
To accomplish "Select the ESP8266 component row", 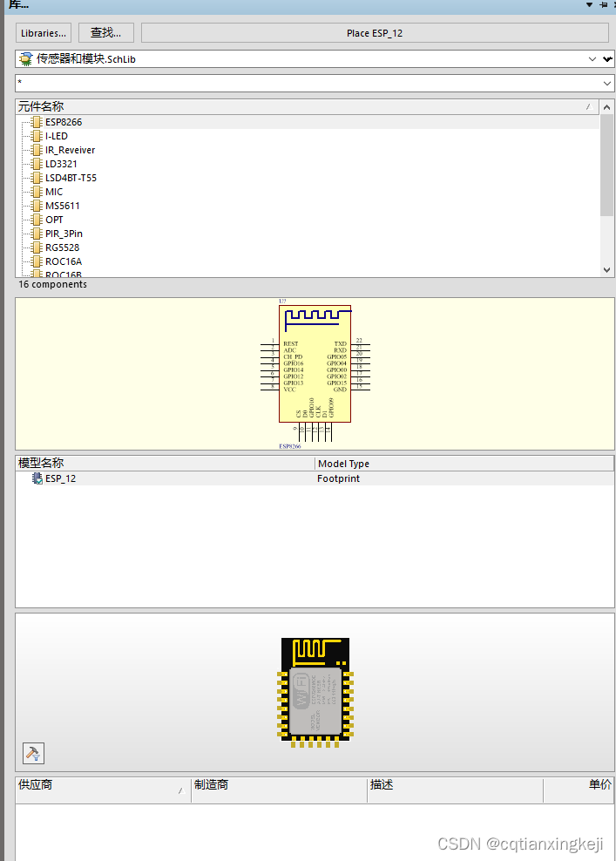I will pyautogui.click(x=308, y=122).
